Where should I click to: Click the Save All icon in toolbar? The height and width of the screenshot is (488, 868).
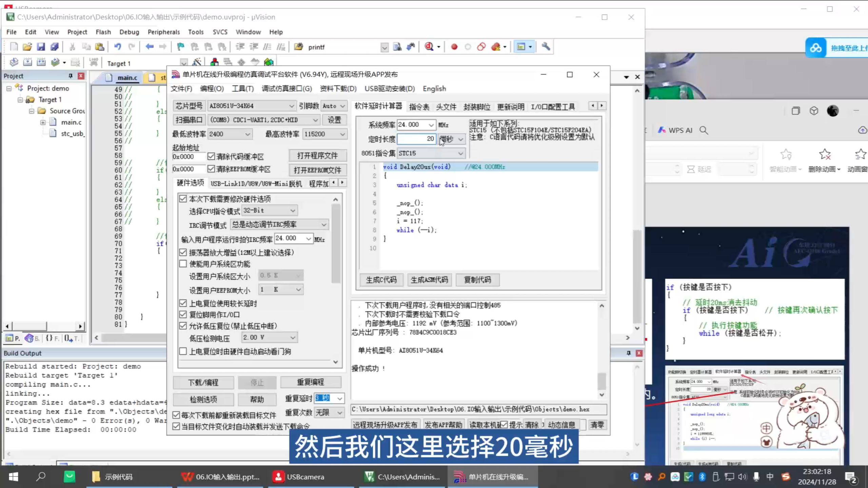coord(55,47)
